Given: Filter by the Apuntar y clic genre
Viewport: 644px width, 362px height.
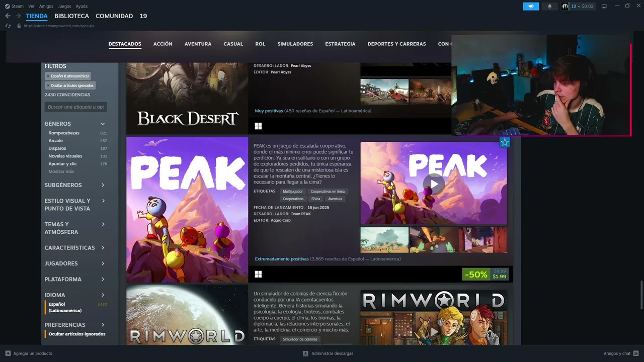Looking at the screenshot, I should pyautogui.click(x=62, y=164).
